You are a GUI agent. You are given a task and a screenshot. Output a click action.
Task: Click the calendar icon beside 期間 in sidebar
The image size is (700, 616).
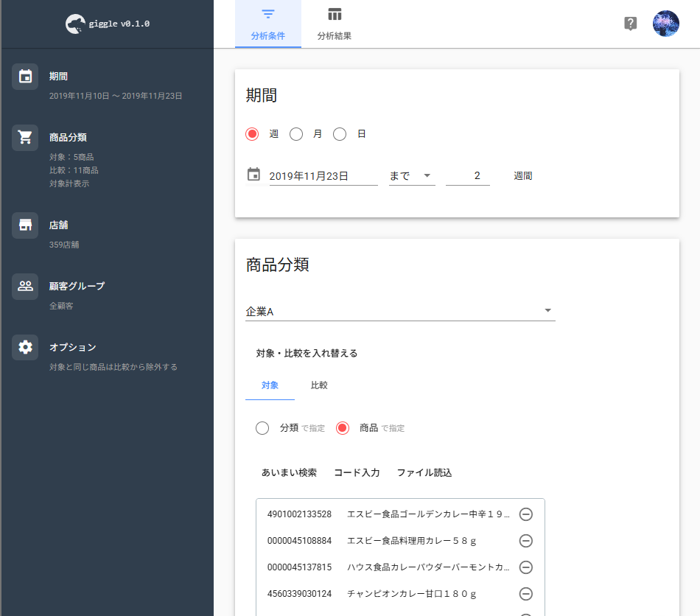[25, 77]
